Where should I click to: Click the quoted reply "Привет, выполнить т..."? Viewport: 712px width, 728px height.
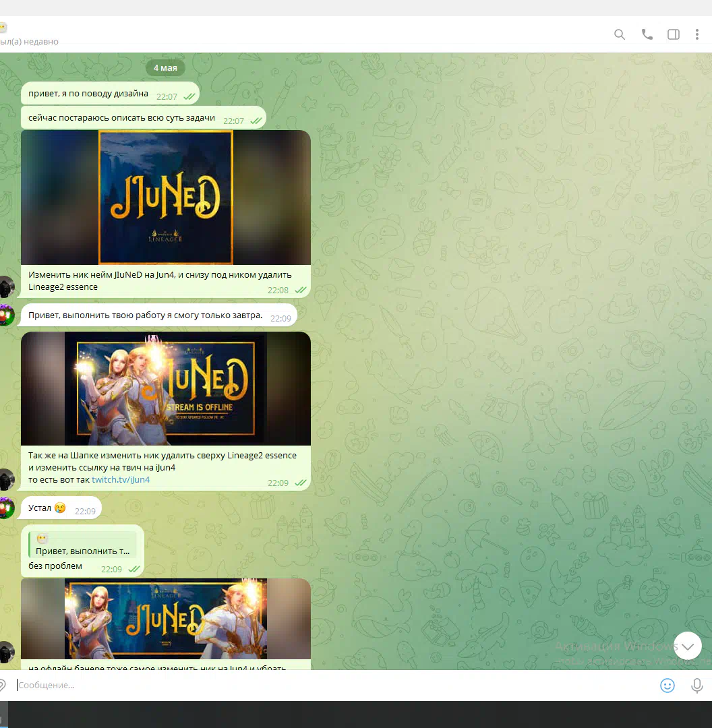click(82, 545)
